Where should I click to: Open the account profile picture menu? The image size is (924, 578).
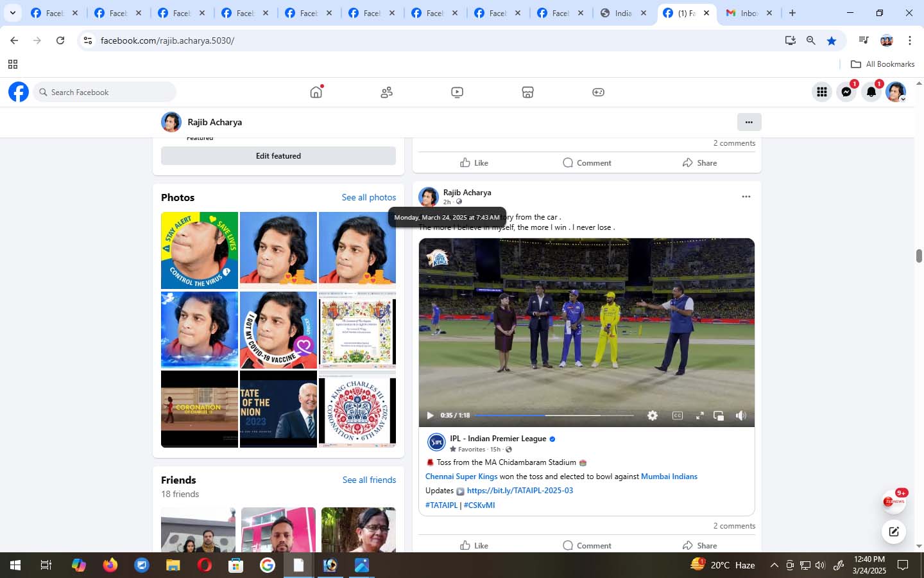coord(896,92)
